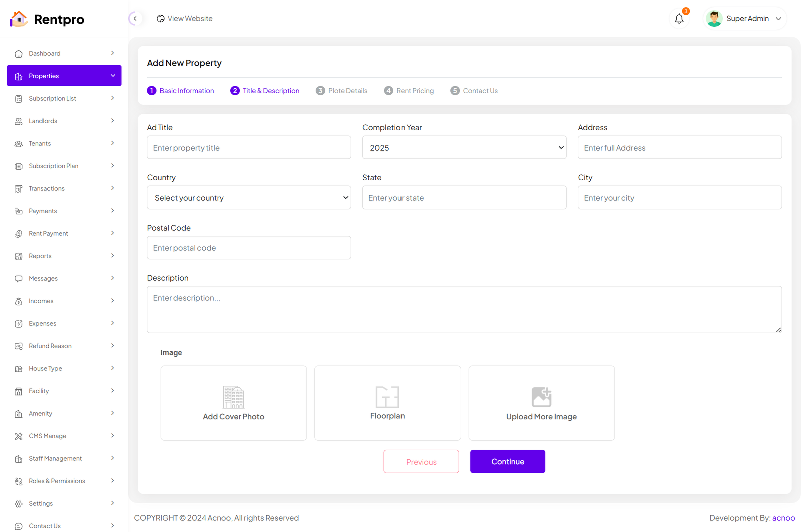Click the Rentpro house logo
The image size is (801, 532).
click(x=19, y=19)
